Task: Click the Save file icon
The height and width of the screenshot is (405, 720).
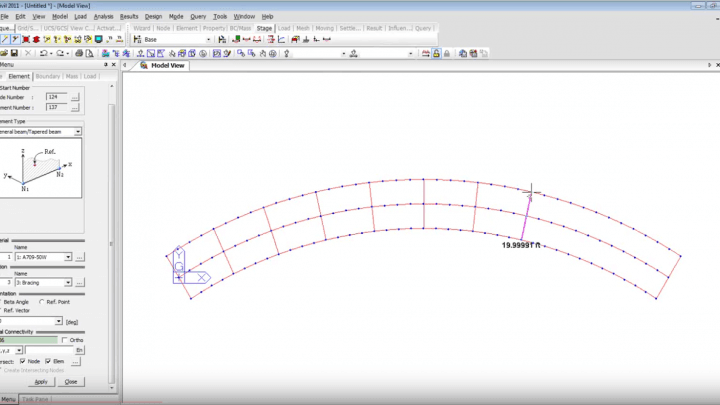Action: (14, 54)
